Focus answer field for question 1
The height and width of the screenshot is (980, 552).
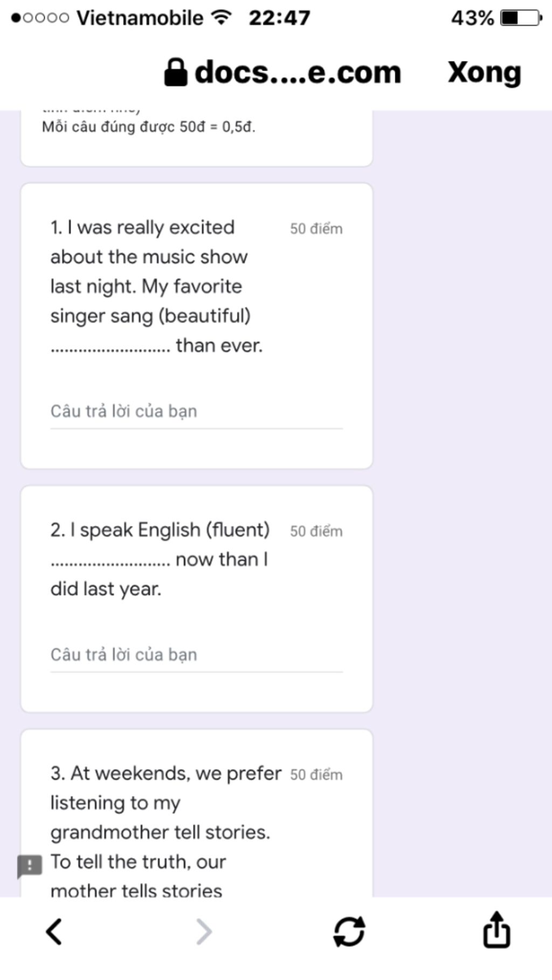coord(196,412)
